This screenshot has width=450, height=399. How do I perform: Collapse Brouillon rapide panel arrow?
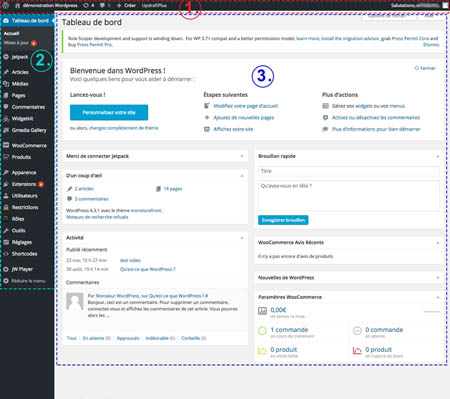tap(438, 156)
